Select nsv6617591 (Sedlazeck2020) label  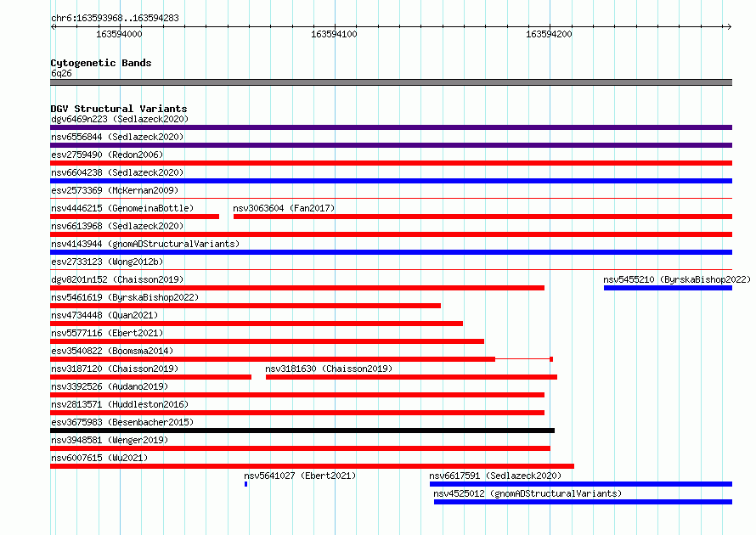click(495, 476)
